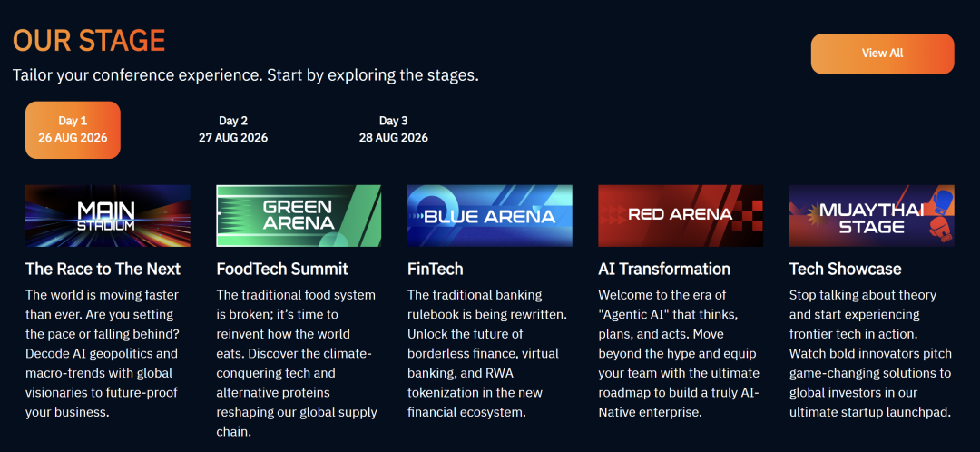Viewport: 980px width, 452px height.
Task: Open the Green Arena banner image
Action: [299, 216]
